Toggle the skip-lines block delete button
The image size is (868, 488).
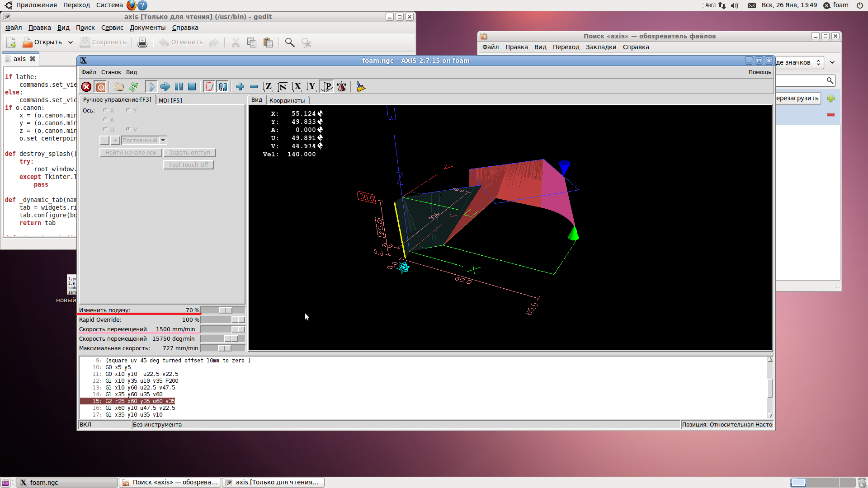[209, 87]
